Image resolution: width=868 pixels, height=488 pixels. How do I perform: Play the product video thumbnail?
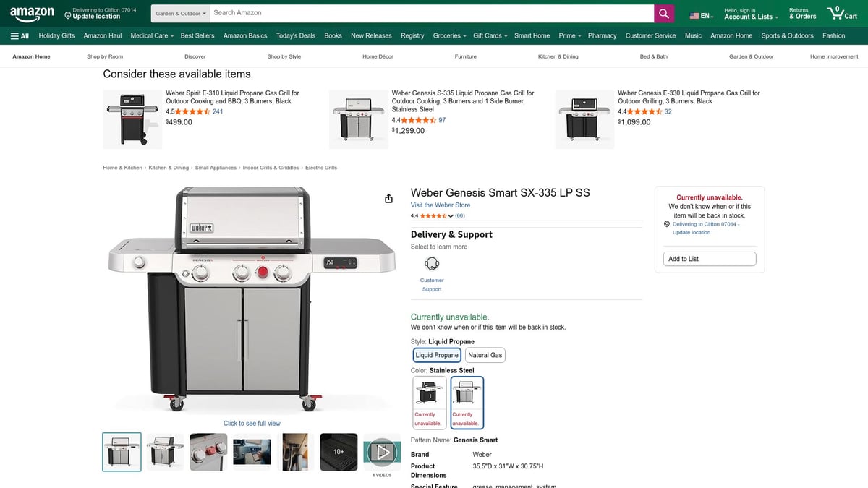coord(382,451)
